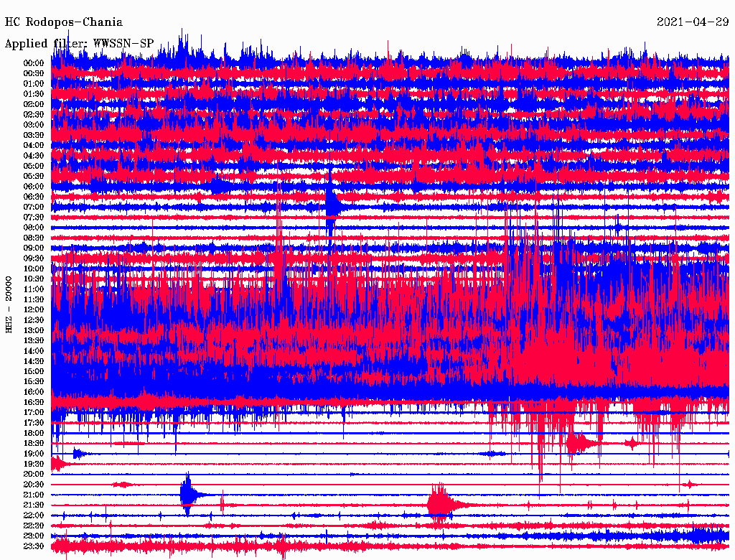Select the 22:00 time label
This screenshot has width=735, height=560.
tap(34, 515)
